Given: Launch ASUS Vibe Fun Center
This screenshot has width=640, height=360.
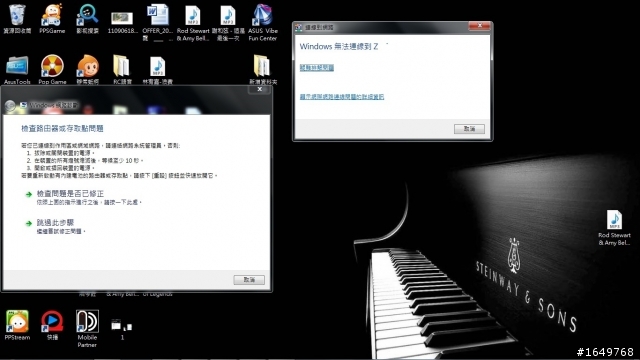Looking at the screenshot, I should (x=262, y=22).
